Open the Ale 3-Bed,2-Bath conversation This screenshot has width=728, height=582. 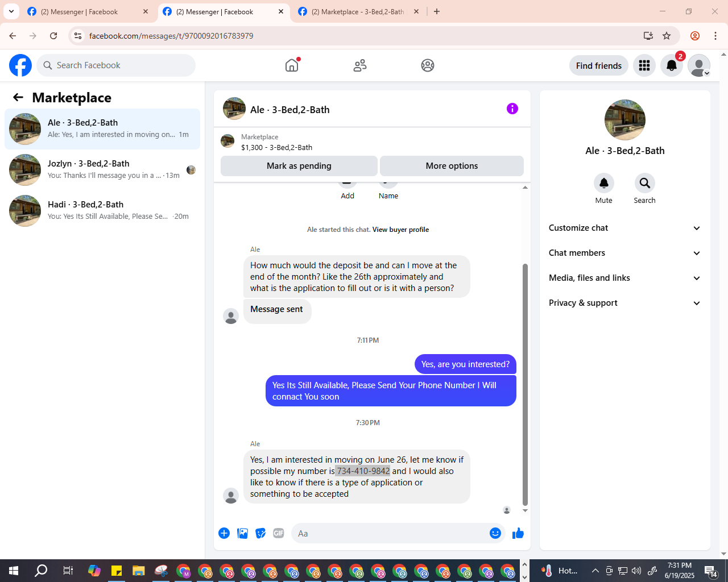click(x=102, y=129)
